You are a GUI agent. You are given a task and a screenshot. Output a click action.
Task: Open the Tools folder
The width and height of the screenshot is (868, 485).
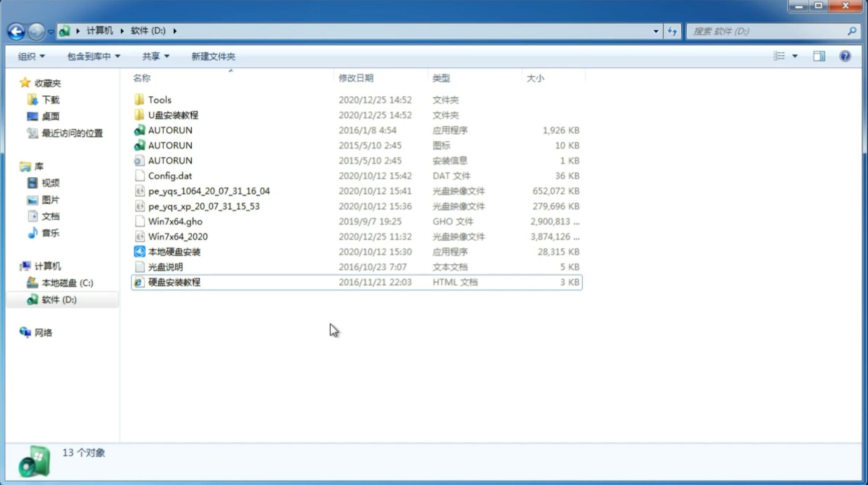159,99
